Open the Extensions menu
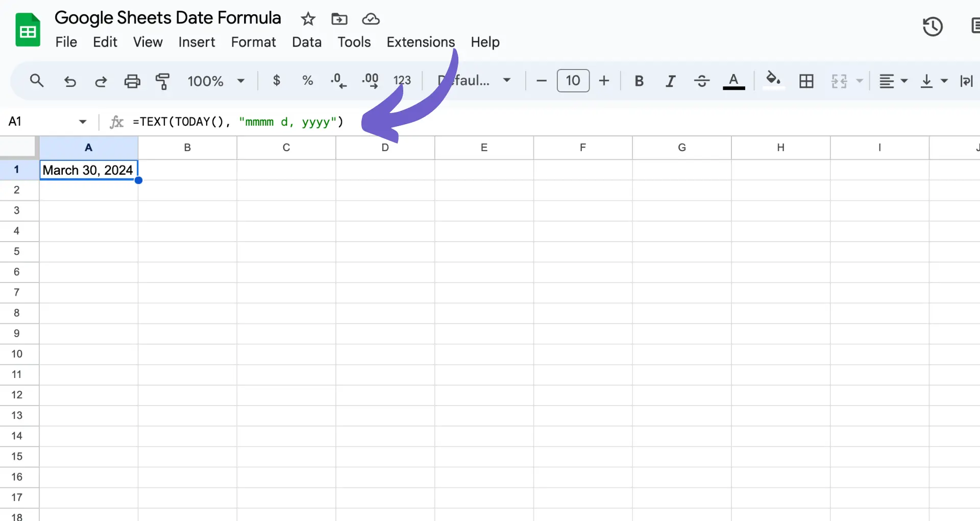 click(x=421, y=42)
